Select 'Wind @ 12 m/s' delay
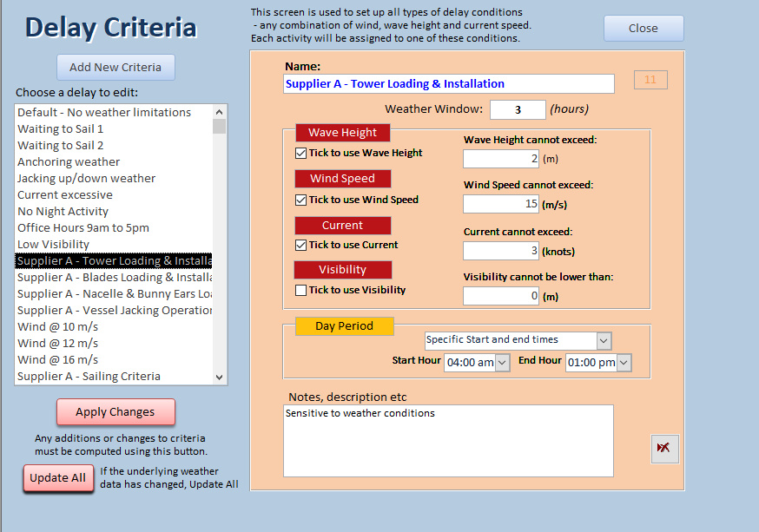Screen dimensions: 759x532 114,343
